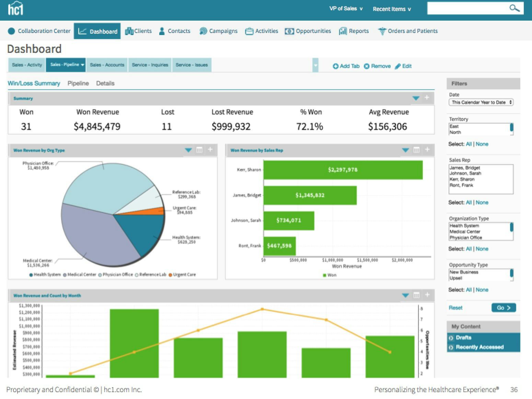The width and height of the screenshot is (532, 399).
Task: Toggle Urgent Care in the pie chart legend
Action: pyautogui.click(x=182, y=274)
